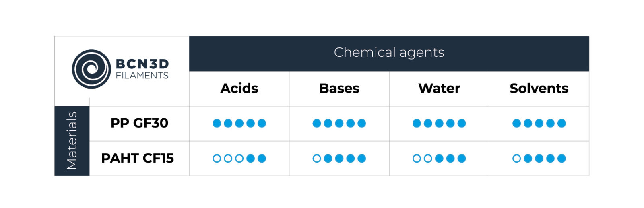Click PAHT CF15 Solvents dot rating

(539, 159)
